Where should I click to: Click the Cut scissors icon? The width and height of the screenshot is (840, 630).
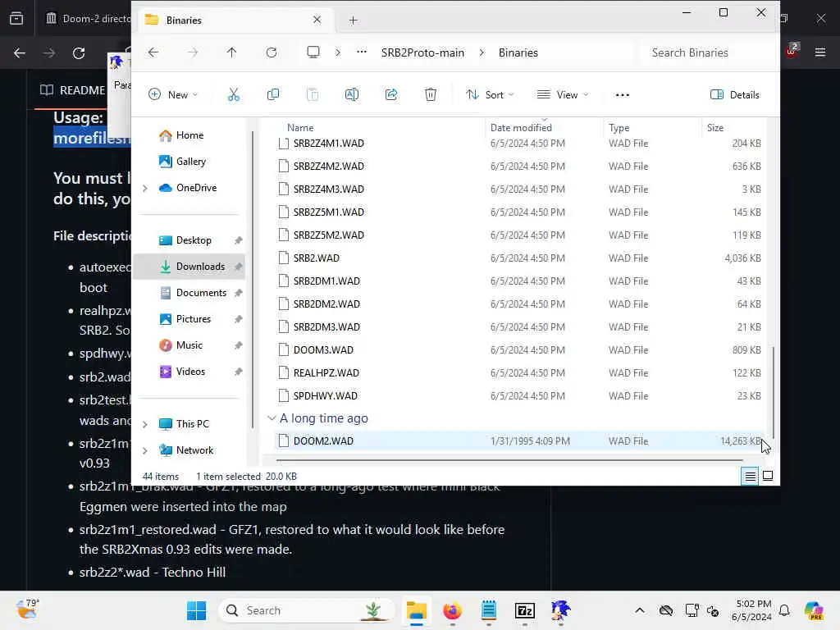tap(234, 95)
